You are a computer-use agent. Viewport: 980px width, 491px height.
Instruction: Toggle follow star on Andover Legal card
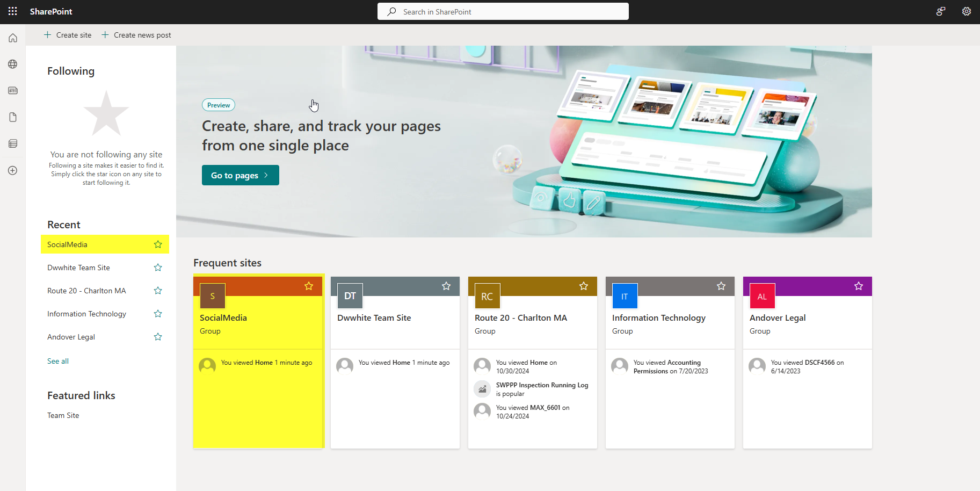859,286
